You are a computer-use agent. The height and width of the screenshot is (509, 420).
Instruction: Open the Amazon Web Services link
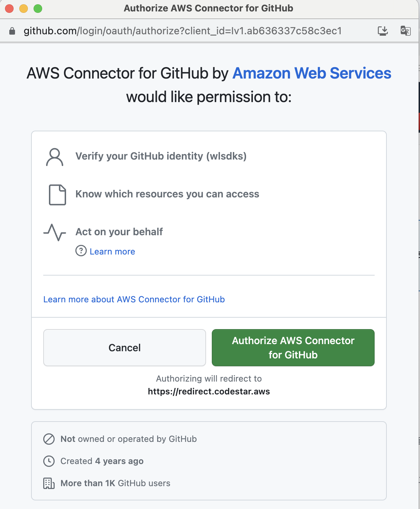pos(311,73)
